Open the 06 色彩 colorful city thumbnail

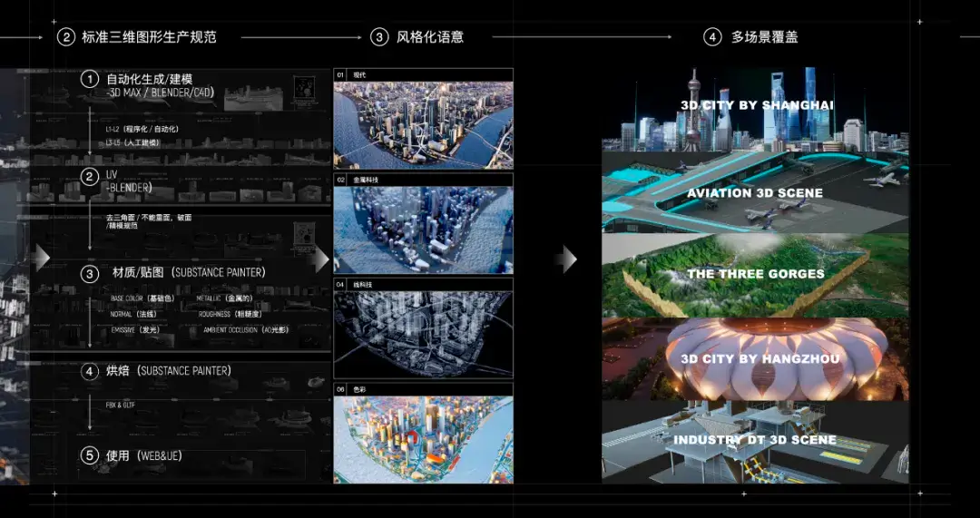[x=423, y=439]
